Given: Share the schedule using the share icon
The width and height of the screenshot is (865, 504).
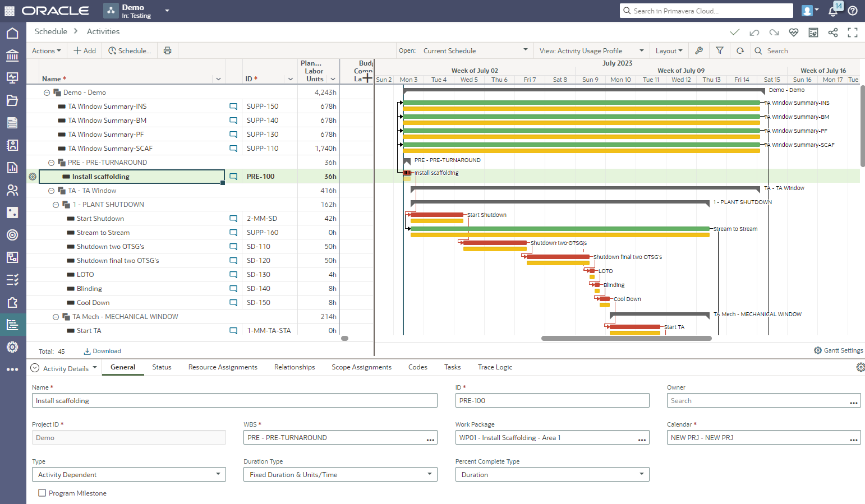Looking at the screenshot, I should (833, 33).
